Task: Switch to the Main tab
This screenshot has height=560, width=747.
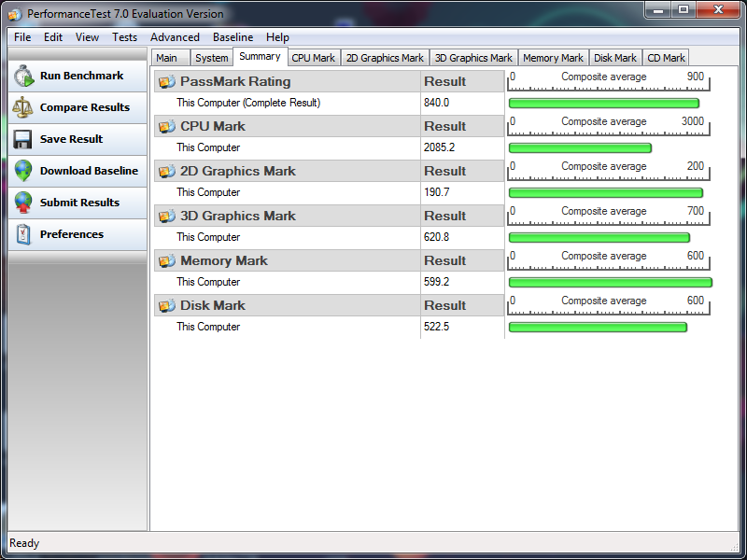Action: [171, 58]
